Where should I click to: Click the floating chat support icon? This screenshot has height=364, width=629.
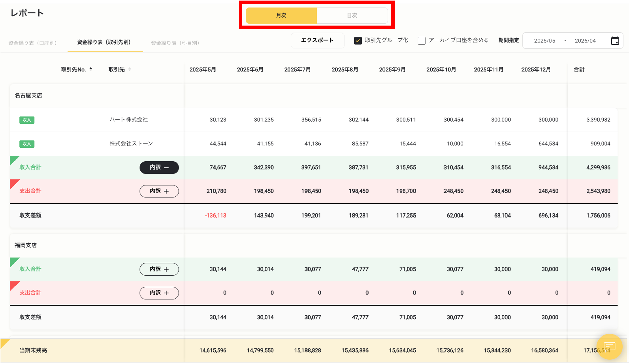pyautogui.click(x=609, y=347)
